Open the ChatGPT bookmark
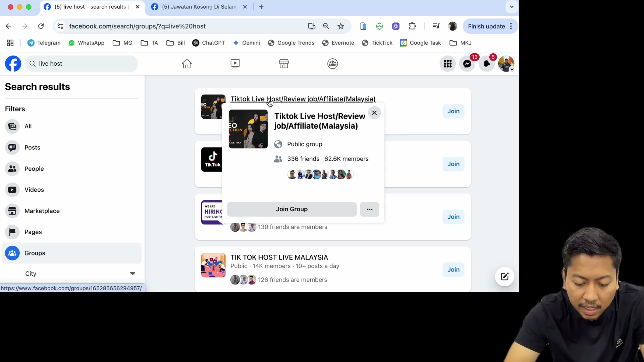The width and height of the screenshot is (644, 362). (209, 43)
